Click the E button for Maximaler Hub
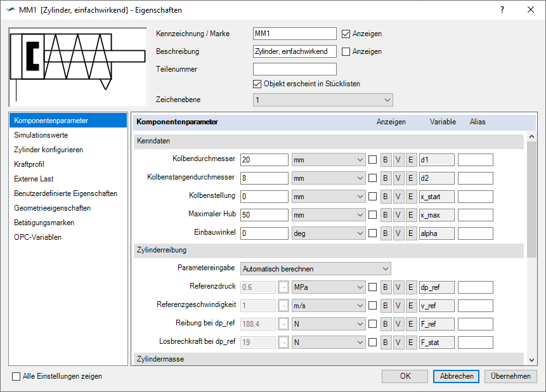The image size is (546, 392). coord(410,214)
